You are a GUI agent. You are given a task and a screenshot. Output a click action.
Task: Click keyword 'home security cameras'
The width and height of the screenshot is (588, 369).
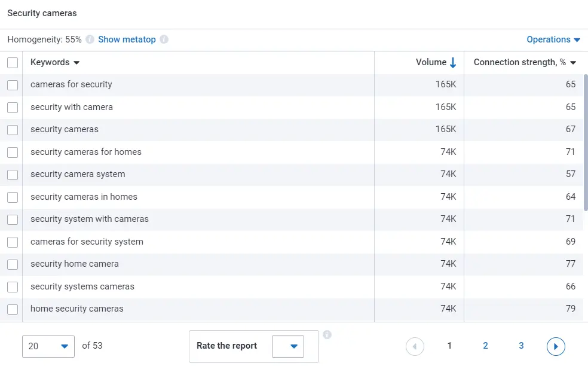(x=77, y=309)
